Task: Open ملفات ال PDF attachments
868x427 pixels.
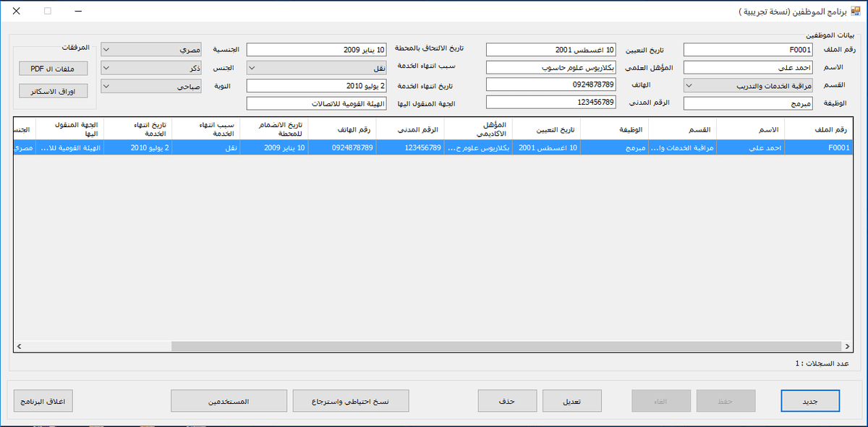Action: tap(53, 69)
